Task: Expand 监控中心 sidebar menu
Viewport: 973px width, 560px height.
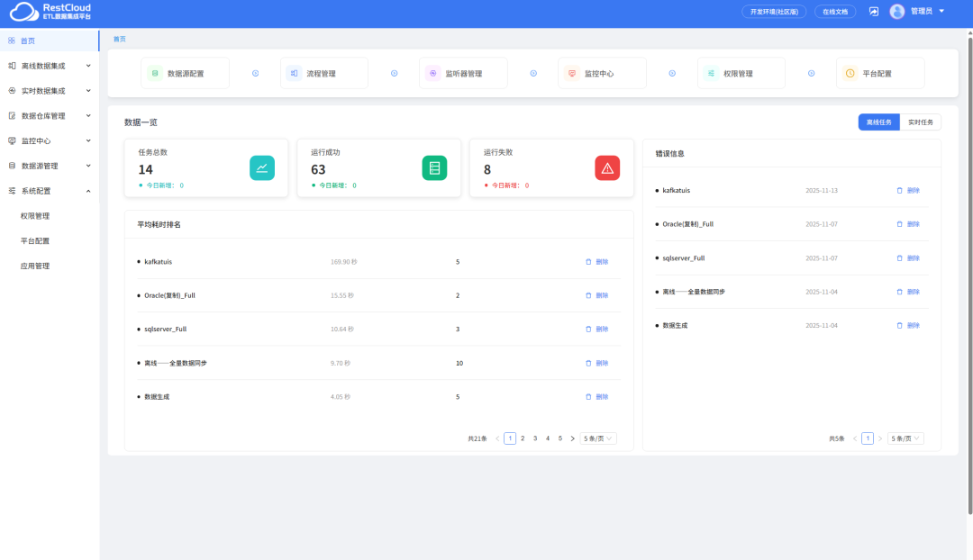Action: tap(50, 140)
